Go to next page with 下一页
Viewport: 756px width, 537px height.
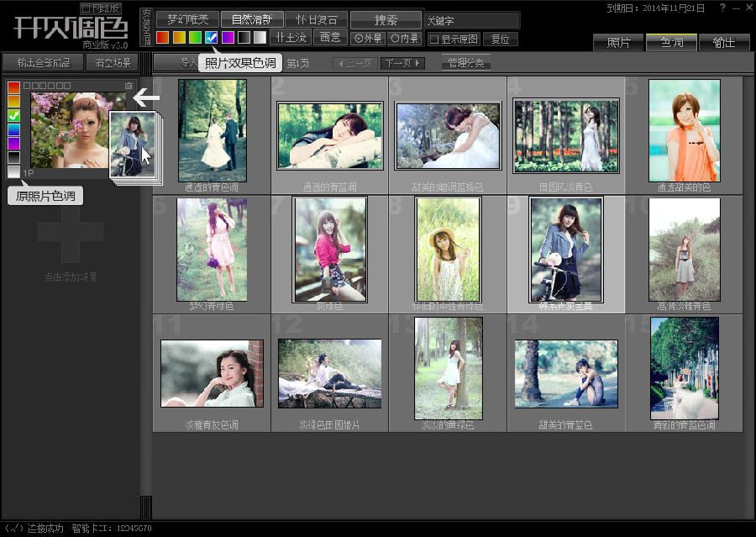(402, 63)
